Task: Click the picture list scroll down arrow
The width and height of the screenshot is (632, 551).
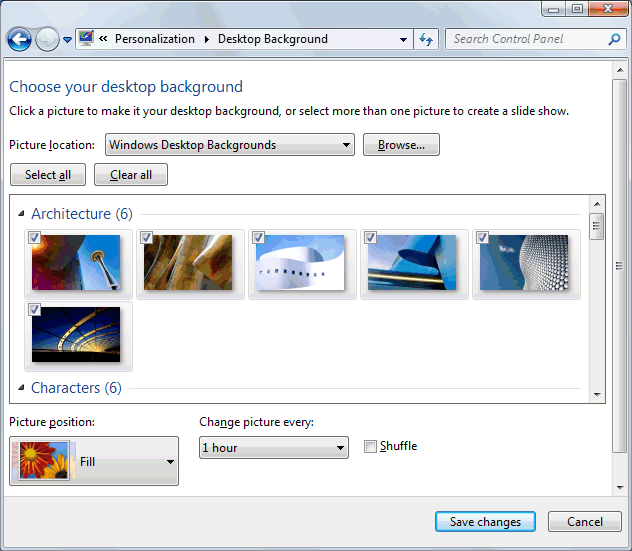Action: tap(597, 395)
